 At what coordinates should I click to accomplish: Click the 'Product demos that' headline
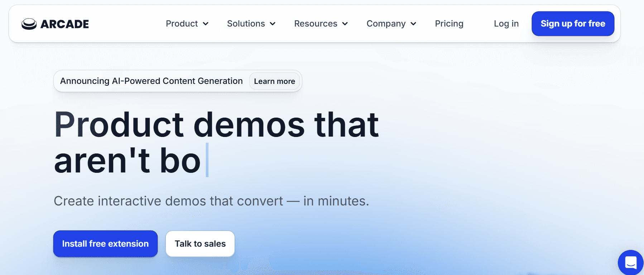[x=216, y=125]
